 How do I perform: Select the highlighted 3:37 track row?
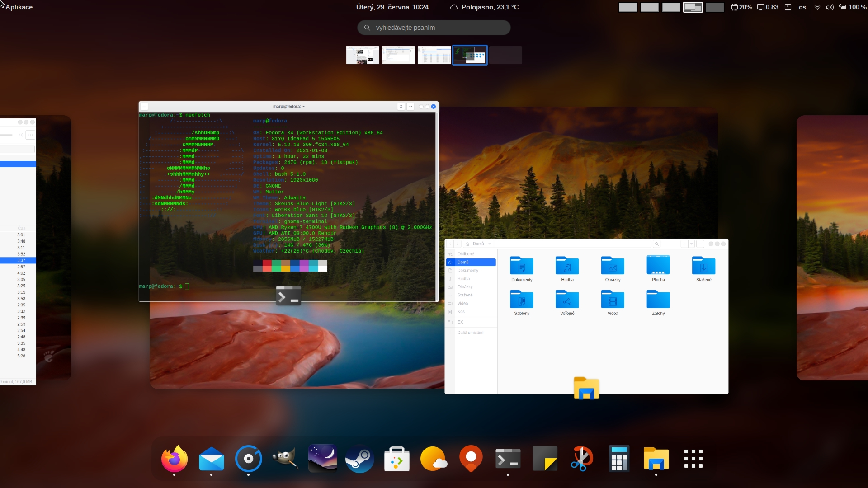click(18, 261)
